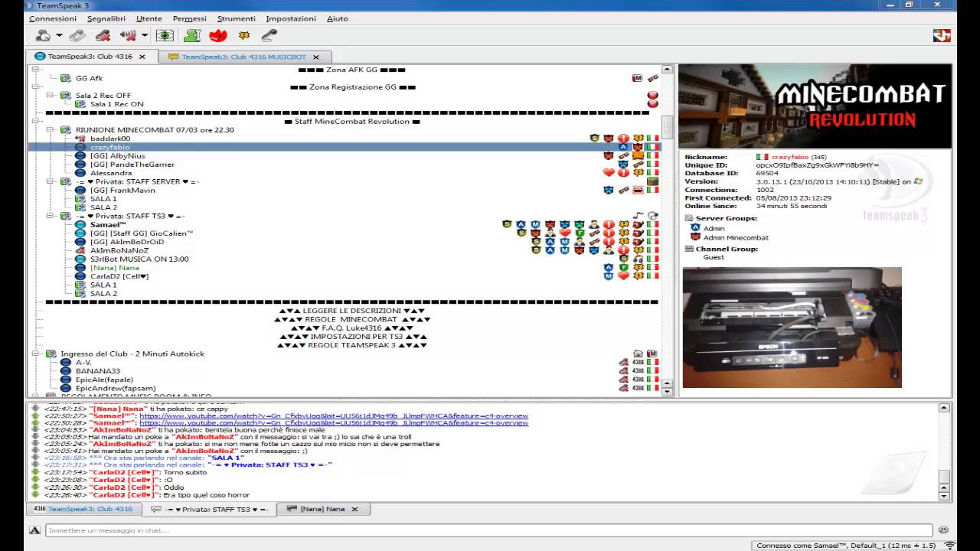Mute the microphone from the toolbar
This screenshot has height=551, width=980.
pyautogui.click(x=103, y=35)
